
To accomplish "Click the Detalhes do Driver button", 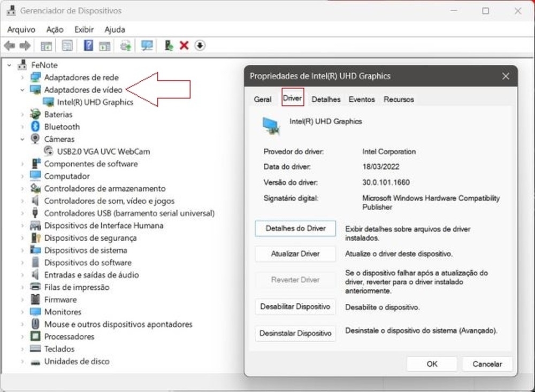I will pyautogui.click(x=295, y=228).
